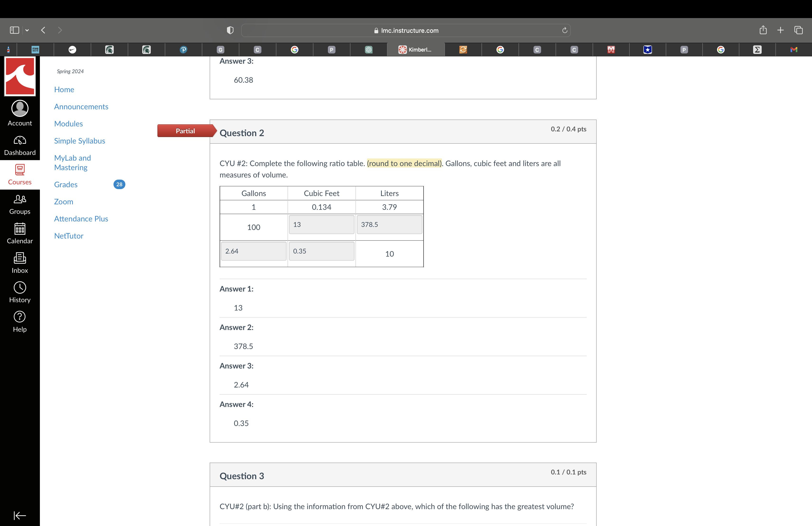
Task: Open the Grades course link
Action: [x=66, y=185]
